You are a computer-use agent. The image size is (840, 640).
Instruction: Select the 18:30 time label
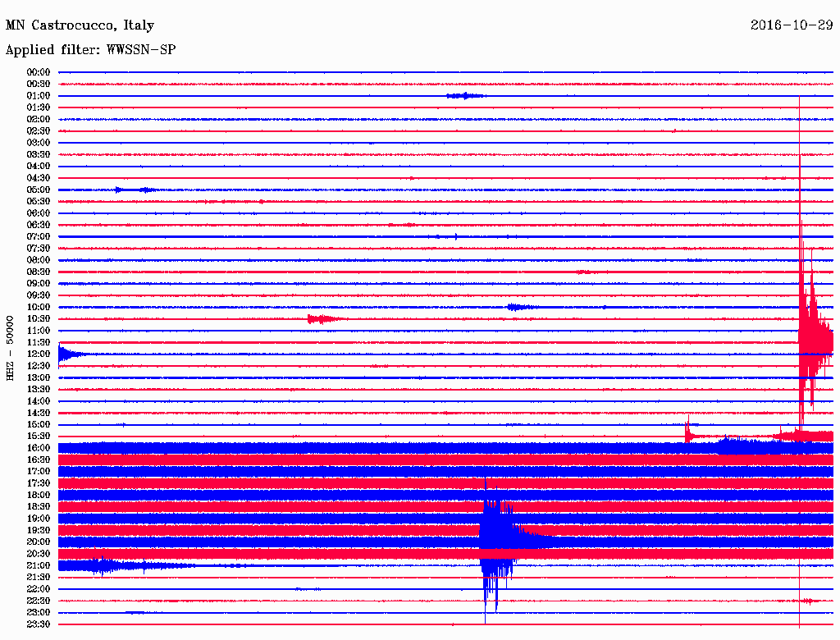point(39,506)
